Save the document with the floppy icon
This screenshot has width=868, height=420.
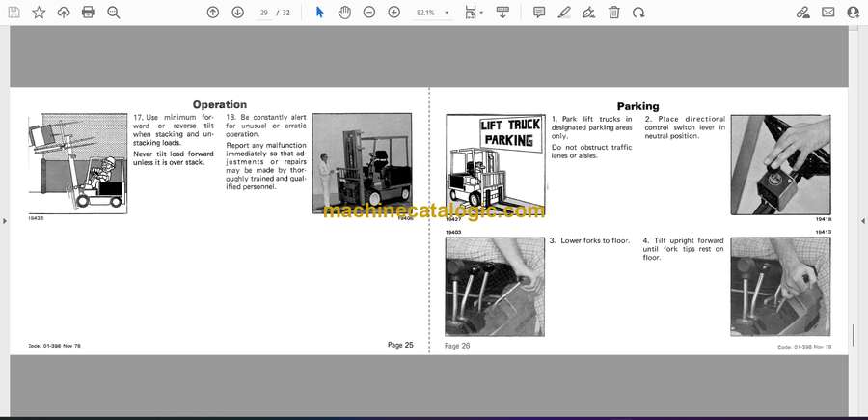[14, 13]
